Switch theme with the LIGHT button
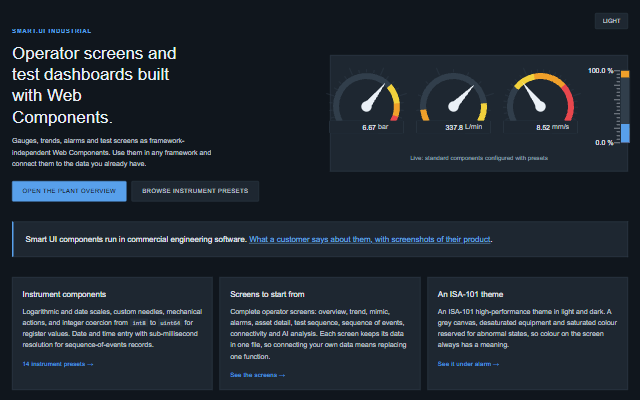The image size is (640, 400). point(611,21)
